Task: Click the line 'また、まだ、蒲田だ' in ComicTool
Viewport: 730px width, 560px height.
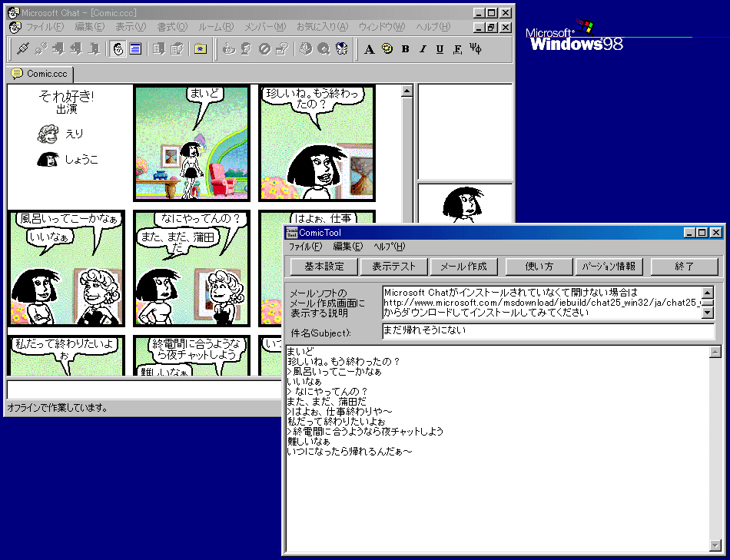Action: [327, 401]
